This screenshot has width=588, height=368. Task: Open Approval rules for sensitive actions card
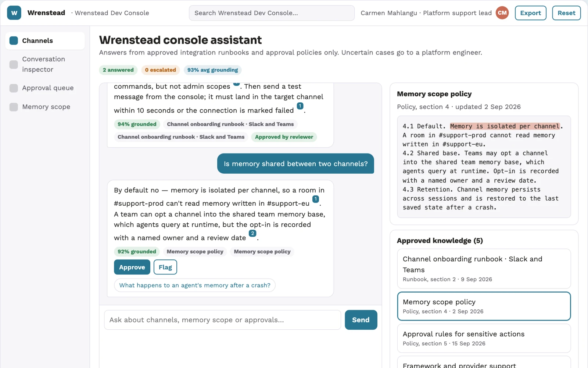tap(484, 338)
